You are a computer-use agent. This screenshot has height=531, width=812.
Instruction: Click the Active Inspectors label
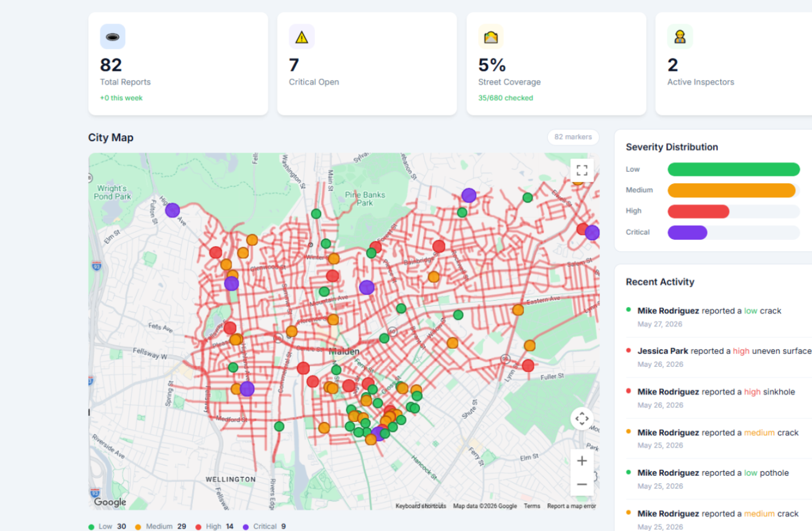pyautogui.click(x=700, y=82)
